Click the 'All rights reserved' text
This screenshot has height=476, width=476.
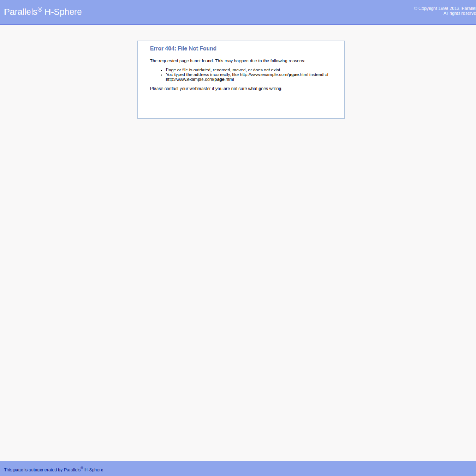(x=460, y=13)
